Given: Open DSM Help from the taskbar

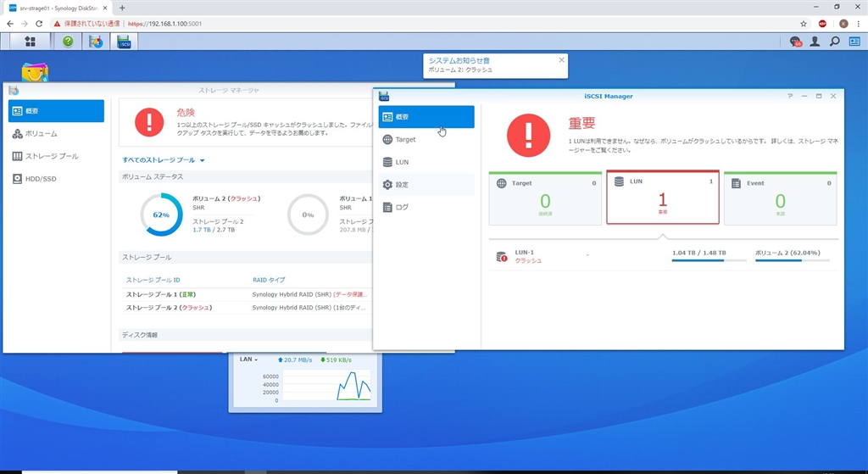Looking at the screenshot, I should coord(68,42).
